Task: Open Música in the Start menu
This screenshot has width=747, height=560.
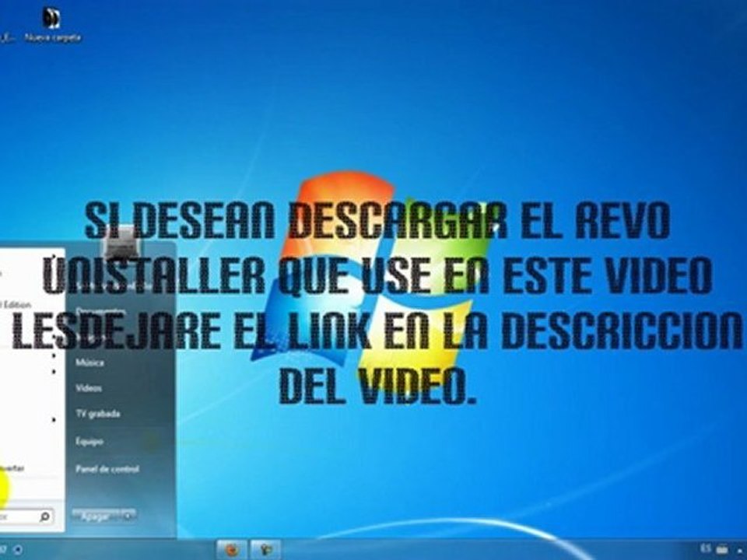Action: 89,363
